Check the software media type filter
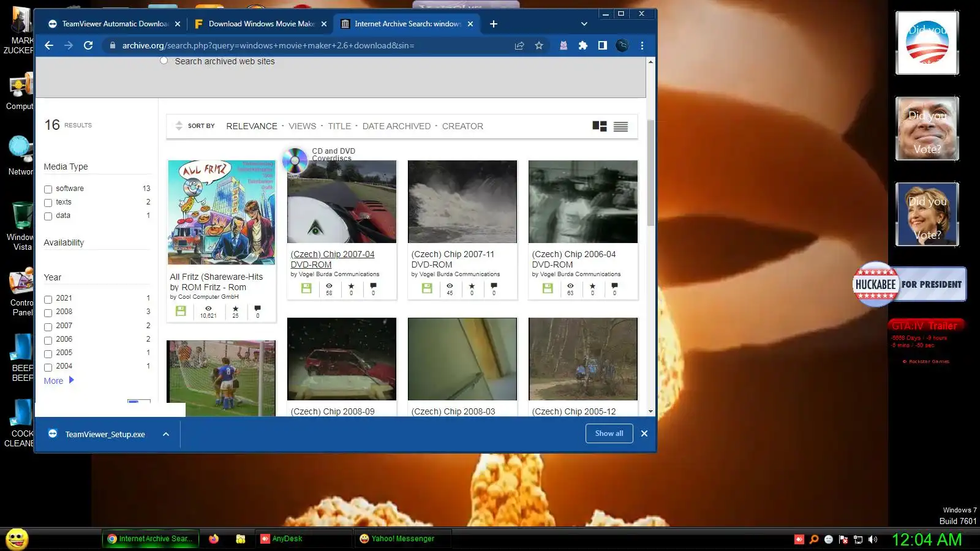 [48, 189]
